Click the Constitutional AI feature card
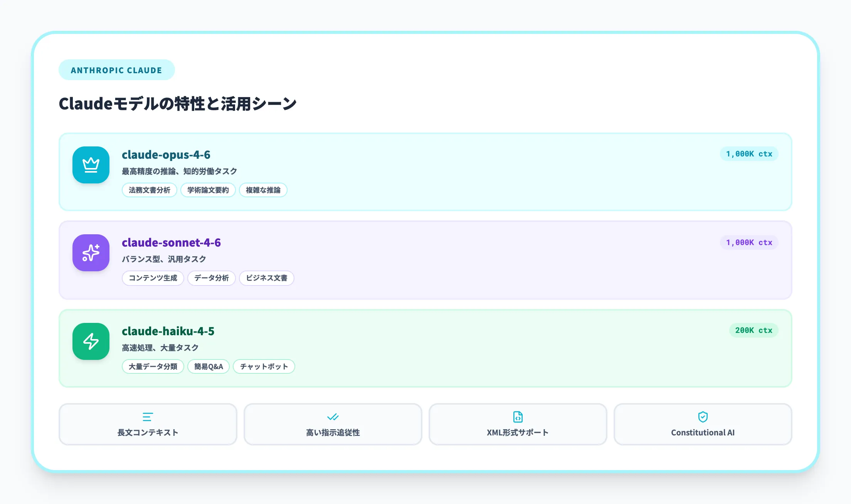 (x=702, y=424)
